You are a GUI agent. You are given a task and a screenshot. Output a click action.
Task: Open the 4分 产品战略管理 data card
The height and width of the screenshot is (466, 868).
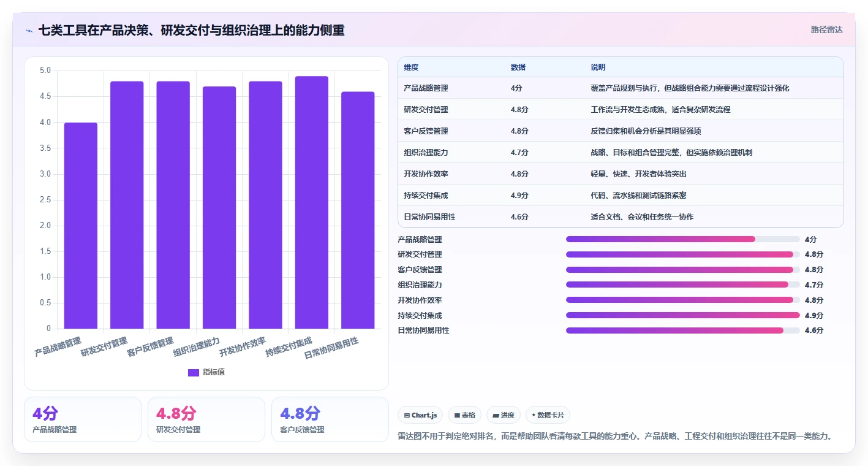tap(83, 419)
